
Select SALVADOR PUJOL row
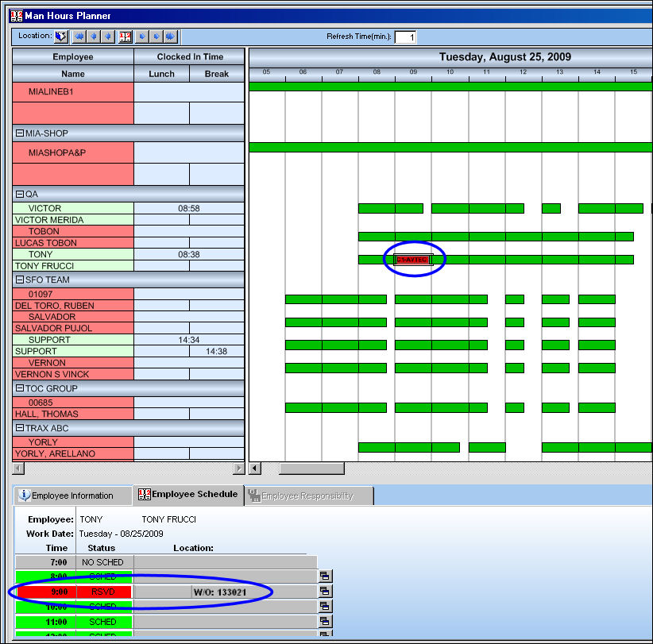pyautogui.click(x=73, y=328)
